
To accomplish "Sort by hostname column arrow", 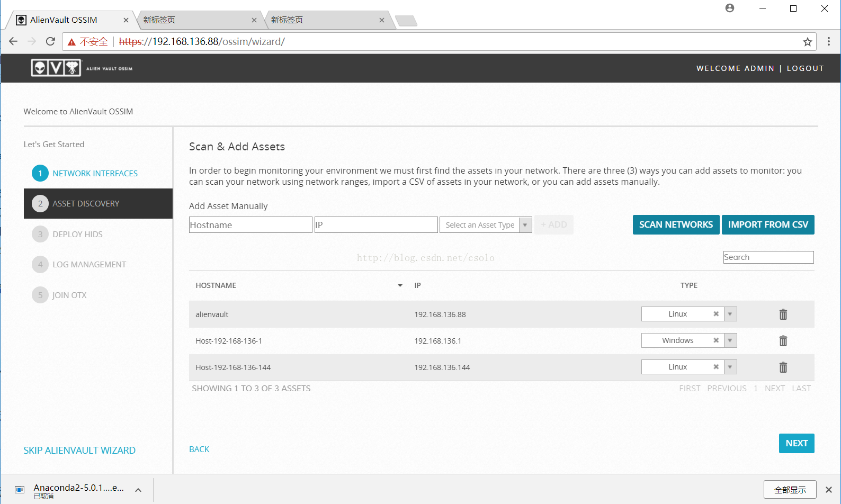I will (x=400, y=285).
